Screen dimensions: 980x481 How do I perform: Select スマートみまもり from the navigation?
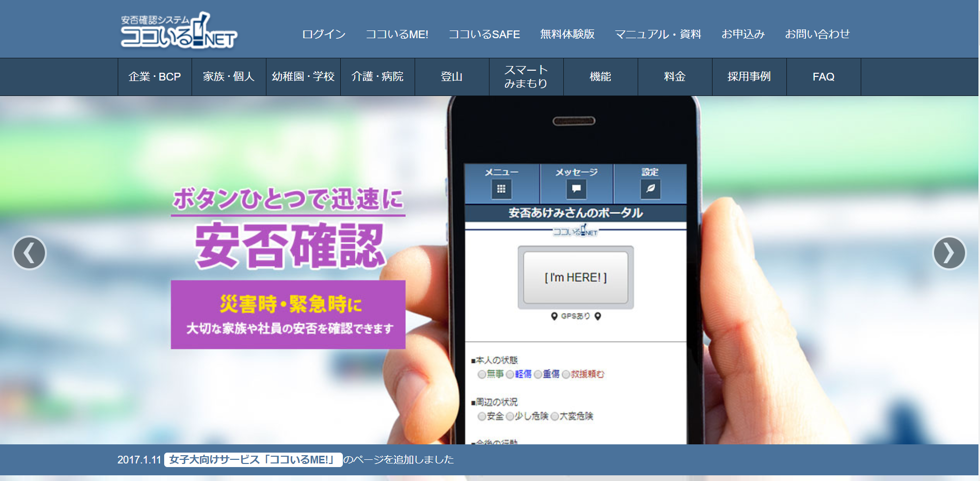pyautogui.click(x=526, y=76)
